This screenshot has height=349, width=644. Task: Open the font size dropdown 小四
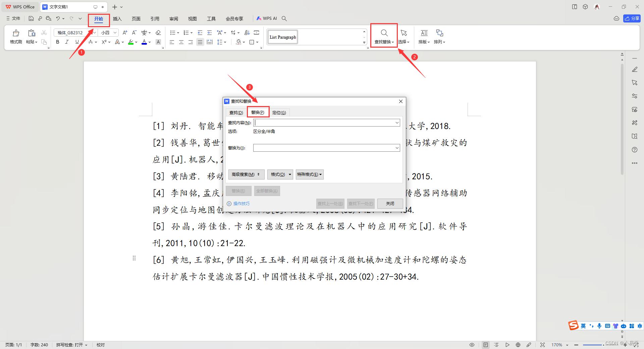[115, 33]
